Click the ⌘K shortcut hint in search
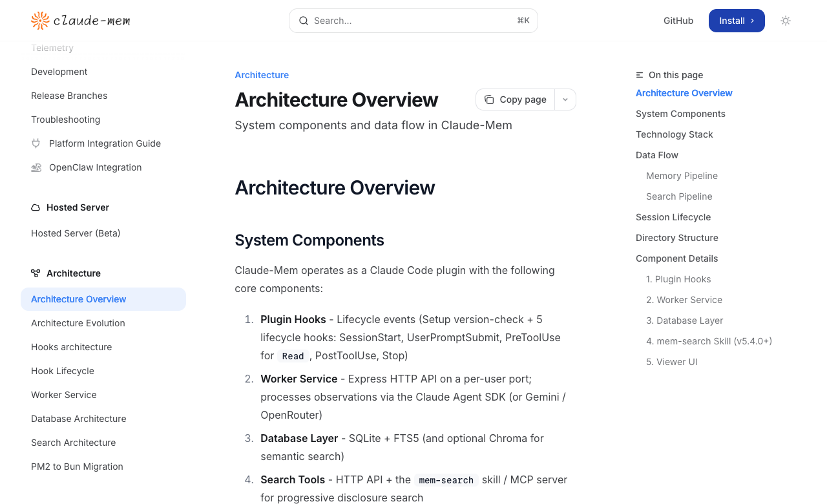 [523, 21]
